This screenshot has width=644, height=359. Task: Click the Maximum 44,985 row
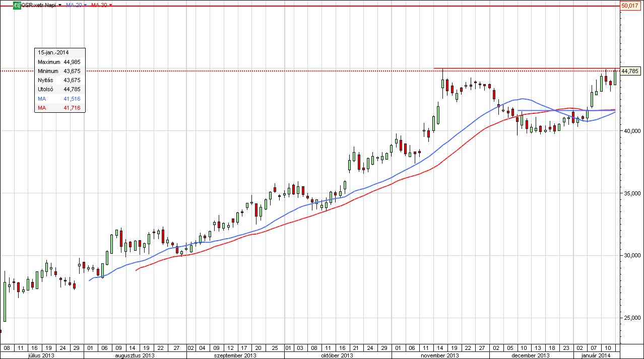[59, 62]
